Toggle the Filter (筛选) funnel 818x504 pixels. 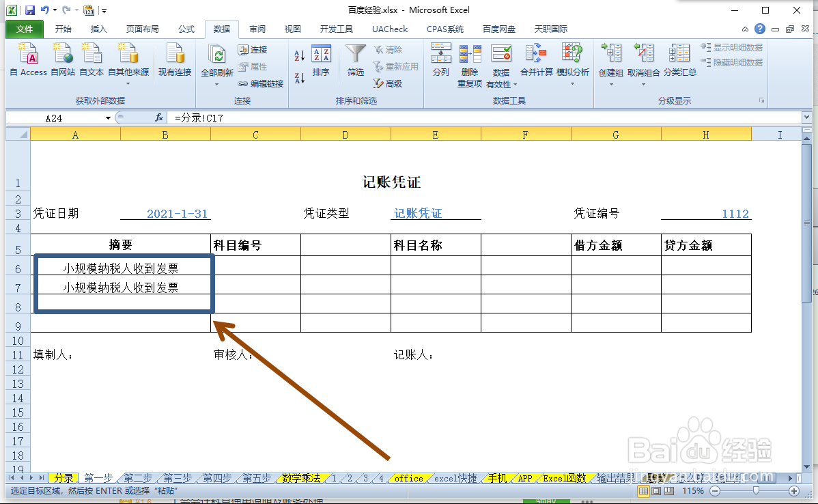(x=356, y=61)
